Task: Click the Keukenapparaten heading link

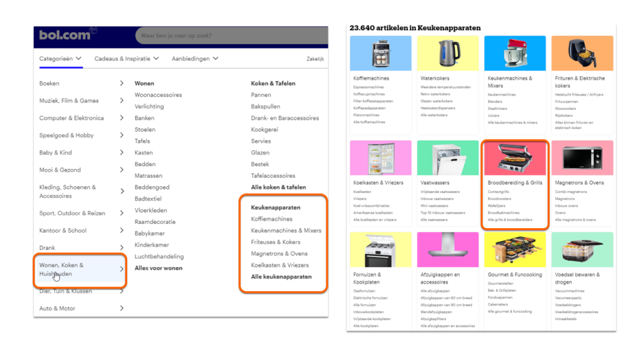Action: tap(275, 207)
